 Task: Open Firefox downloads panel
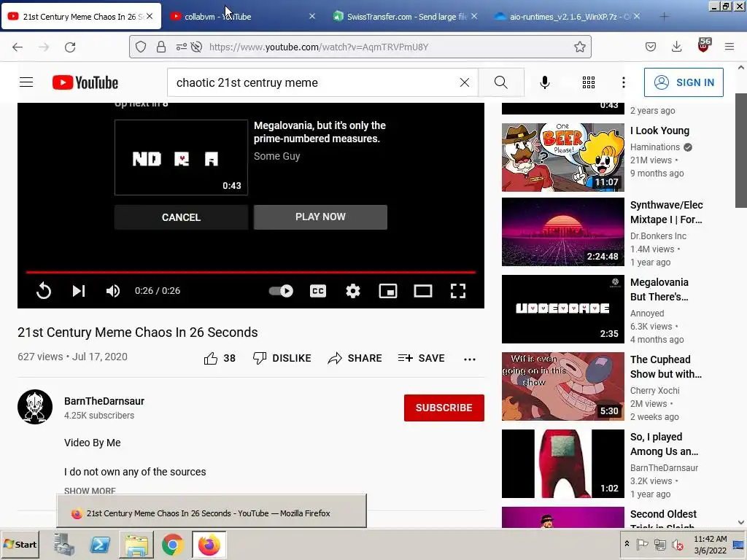(676, 47)
